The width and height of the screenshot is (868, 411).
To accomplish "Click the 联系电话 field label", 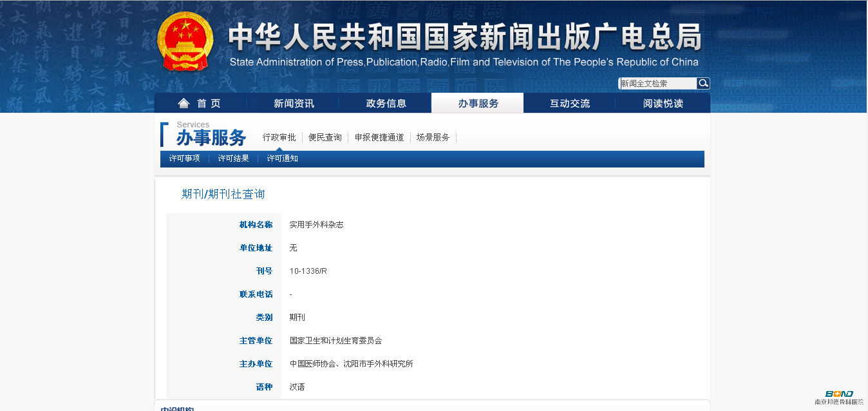I will [256, 294].
